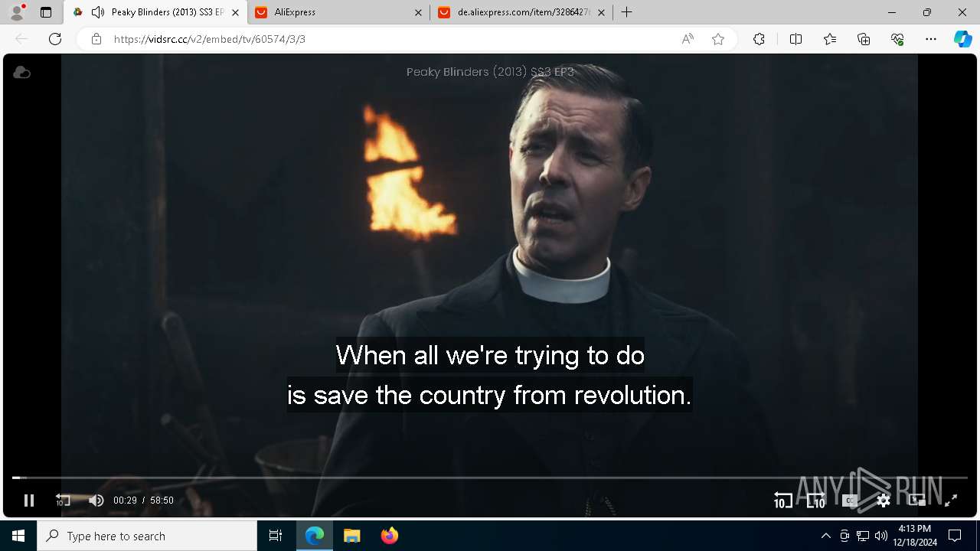Switch to AliExpress tab
This screenshot has width=980, height=551.
point(337,12)
